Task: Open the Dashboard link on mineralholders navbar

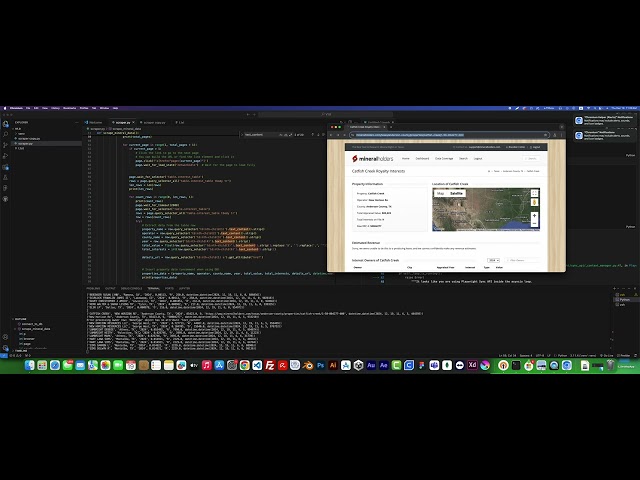Action: [422, 158]
